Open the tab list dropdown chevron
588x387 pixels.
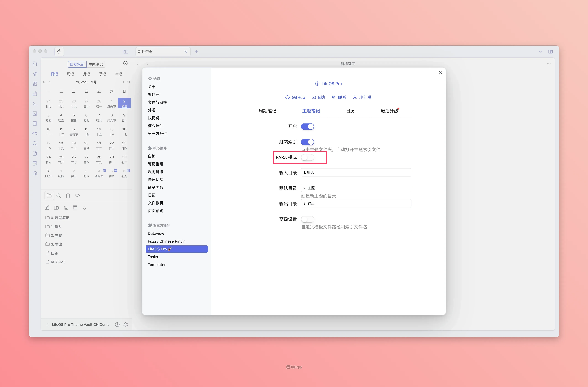[x=540, y=52]
